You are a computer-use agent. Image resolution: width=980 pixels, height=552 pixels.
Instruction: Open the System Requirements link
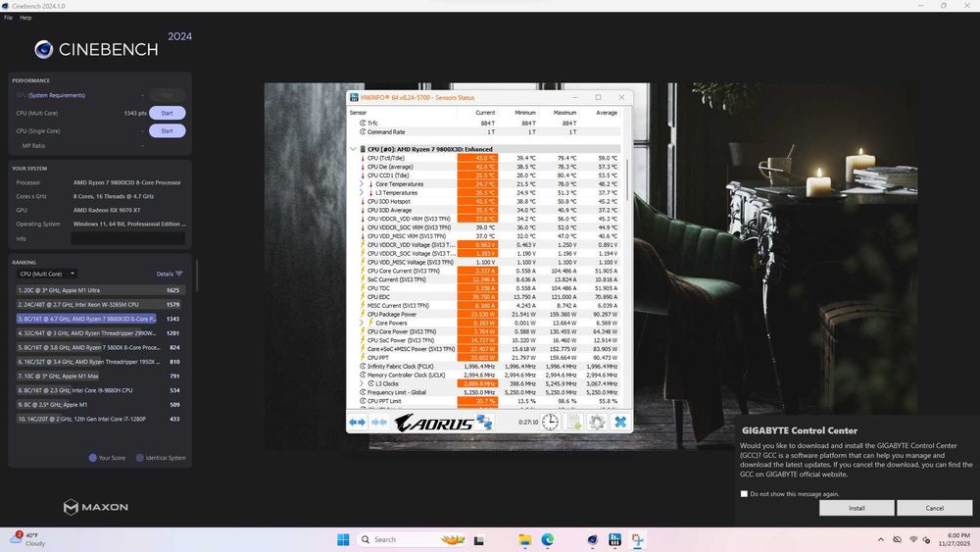(x=57, y=96)
